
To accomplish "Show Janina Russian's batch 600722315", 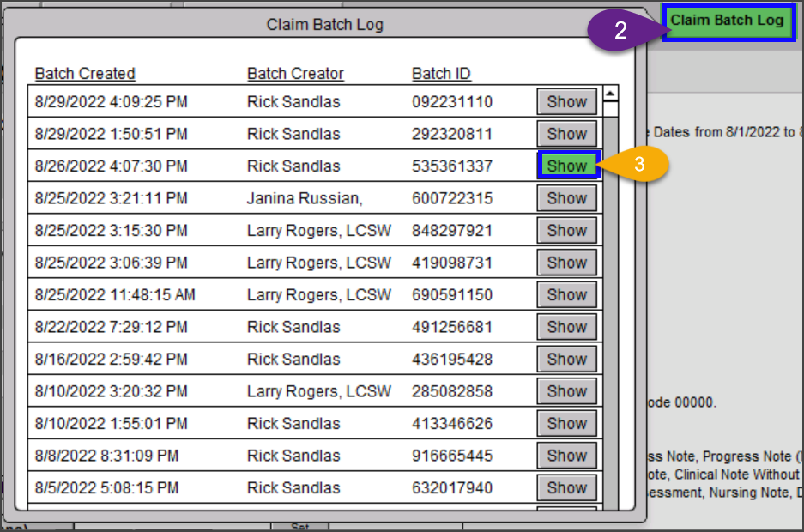I will [x=566, y=197].
